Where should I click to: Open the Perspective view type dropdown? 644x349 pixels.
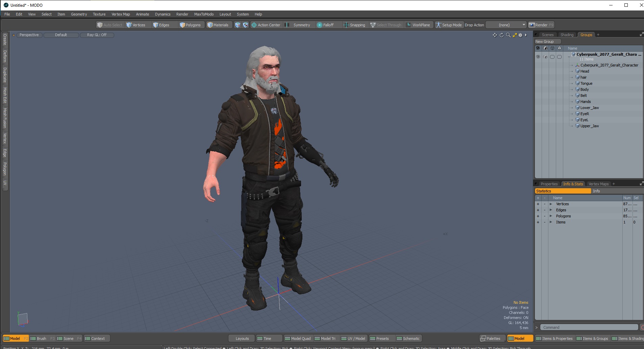(x=29, y=35)
